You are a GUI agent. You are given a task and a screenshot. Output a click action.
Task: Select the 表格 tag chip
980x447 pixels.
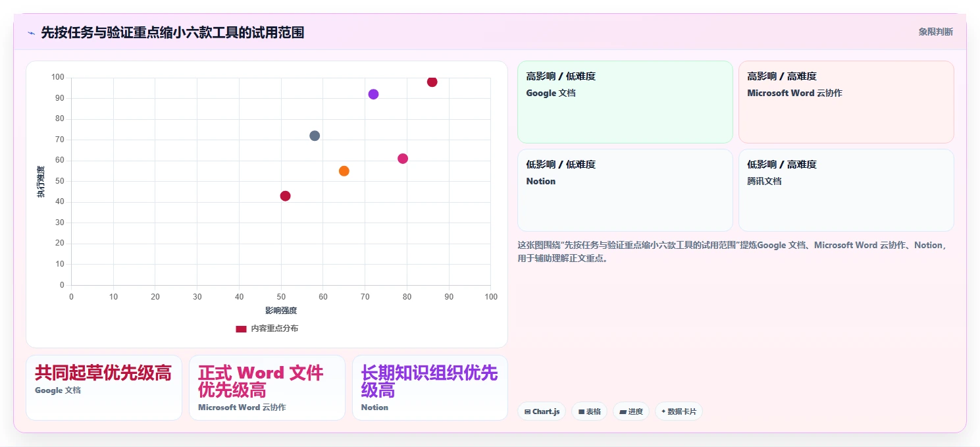(589, 411)
